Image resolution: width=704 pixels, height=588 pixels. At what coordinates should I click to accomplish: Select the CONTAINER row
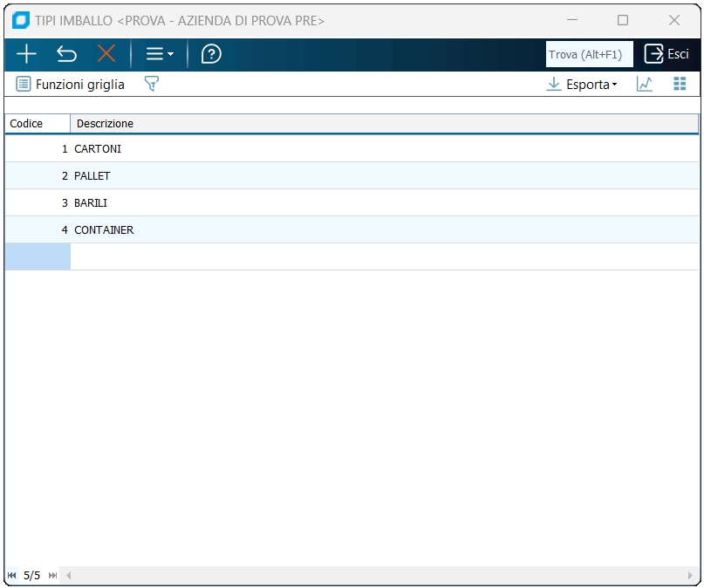pyautogui.click(x=352, y=229)
